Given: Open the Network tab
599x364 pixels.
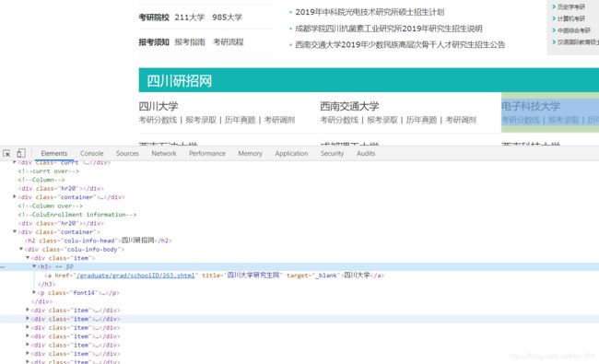Looking at the screenshot, I should [x=164, y=153].
